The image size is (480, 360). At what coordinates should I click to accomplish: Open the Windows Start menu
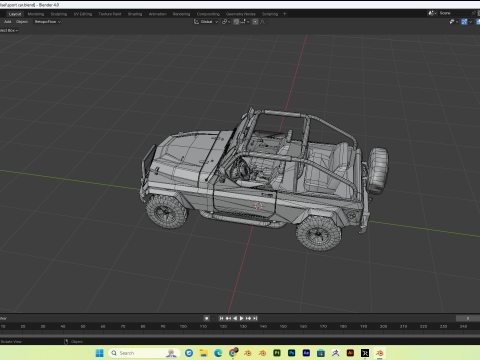click(99, 353)
